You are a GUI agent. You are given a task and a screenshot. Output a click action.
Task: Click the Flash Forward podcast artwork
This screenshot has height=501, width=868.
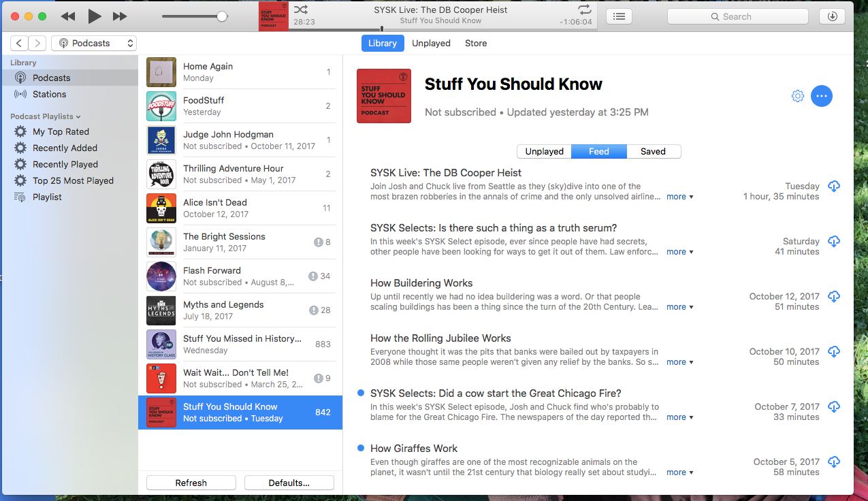(161, 276)
